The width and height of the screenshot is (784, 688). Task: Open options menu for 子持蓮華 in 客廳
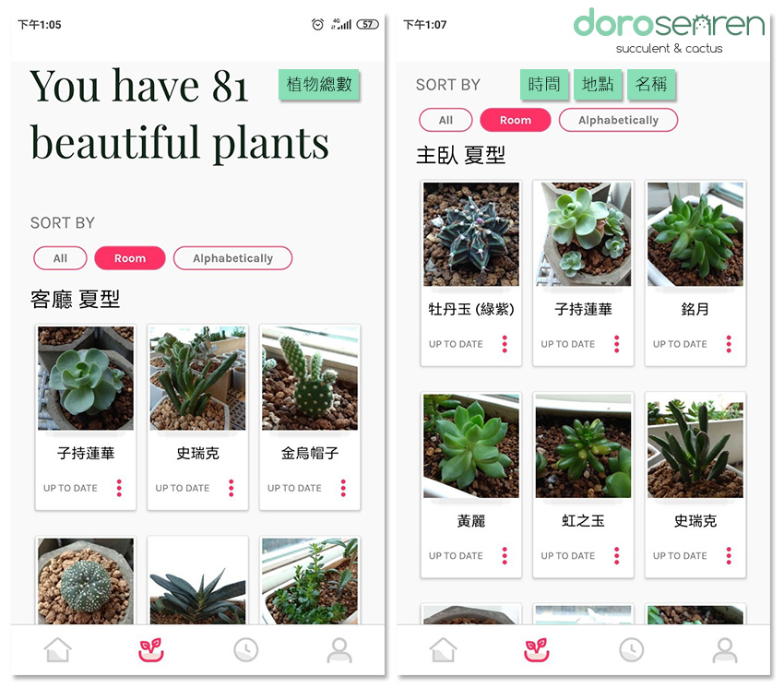click(x=119, y=488)
